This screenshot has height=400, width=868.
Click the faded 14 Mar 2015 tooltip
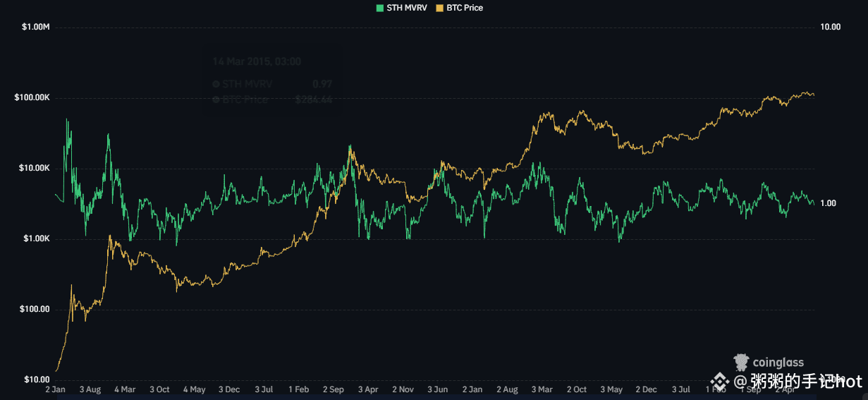[272, 80]
